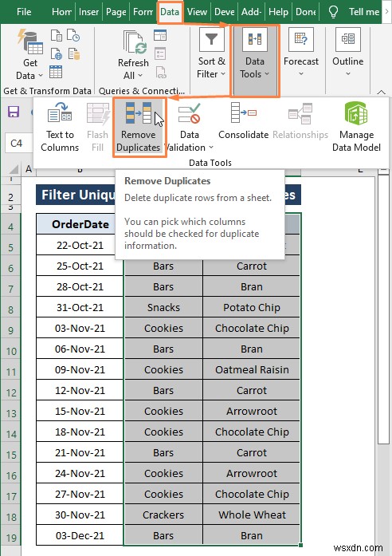Switch to the Insert tab
Viewport: 392px width, 556px height.
88,12
